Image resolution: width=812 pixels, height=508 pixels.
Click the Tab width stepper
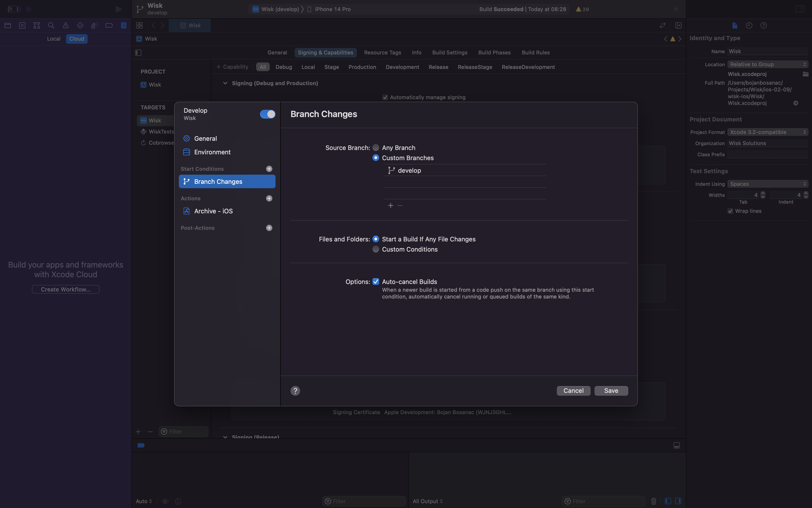[763, 195]
